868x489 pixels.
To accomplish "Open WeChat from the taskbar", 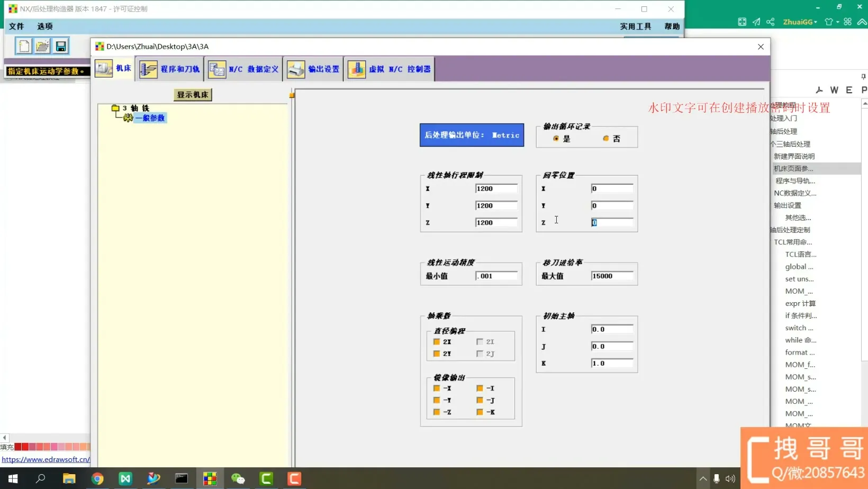I will 238,479.
